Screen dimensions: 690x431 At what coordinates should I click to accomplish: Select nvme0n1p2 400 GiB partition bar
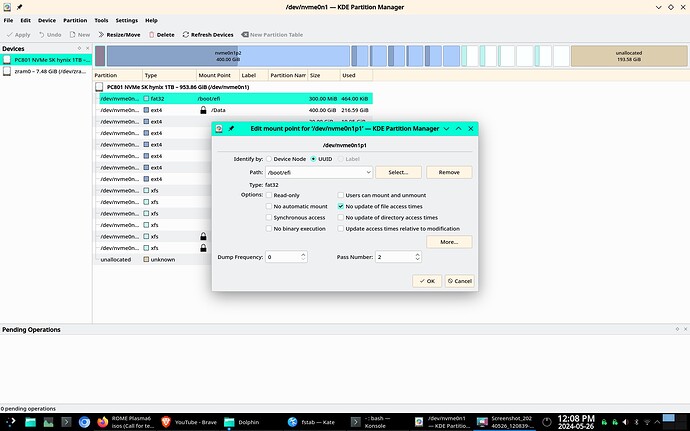point(228,56)
